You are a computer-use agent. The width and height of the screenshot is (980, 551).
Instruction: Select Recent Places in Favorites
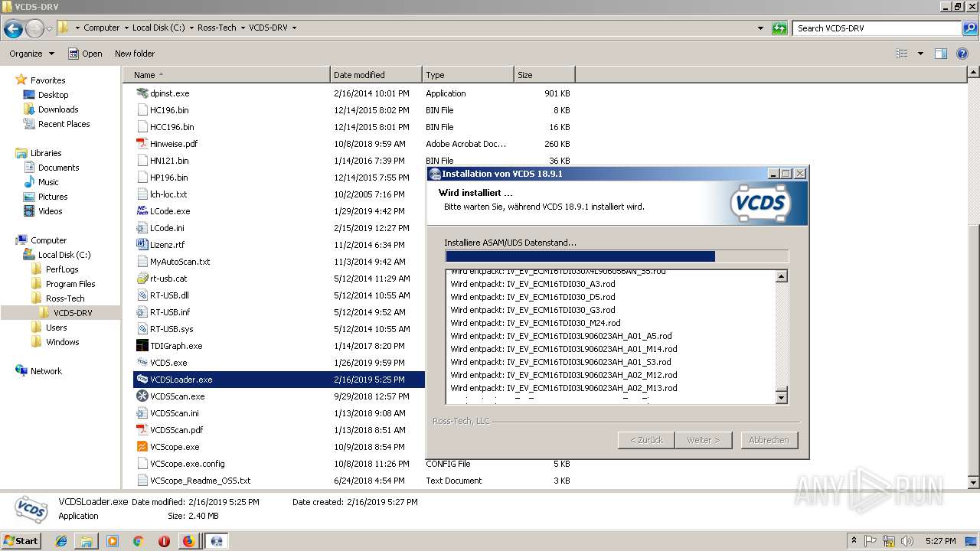coord(64,124)
